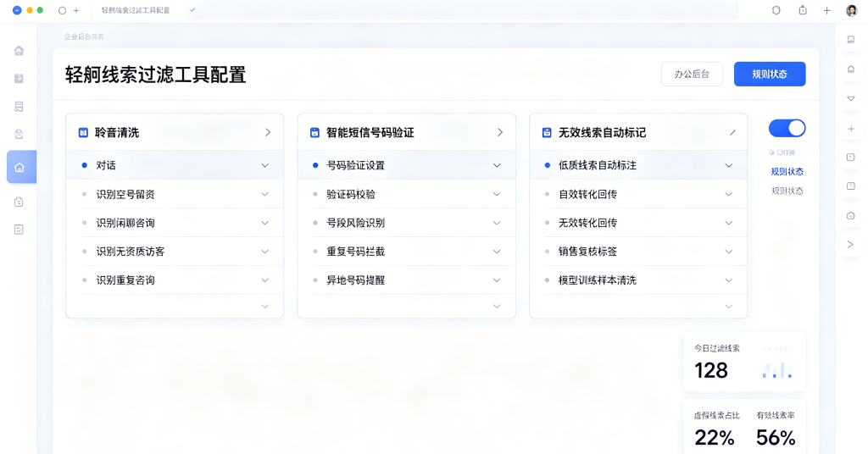
Task: Click the blue 规则状态 button
Action: (x=770, y=74)
